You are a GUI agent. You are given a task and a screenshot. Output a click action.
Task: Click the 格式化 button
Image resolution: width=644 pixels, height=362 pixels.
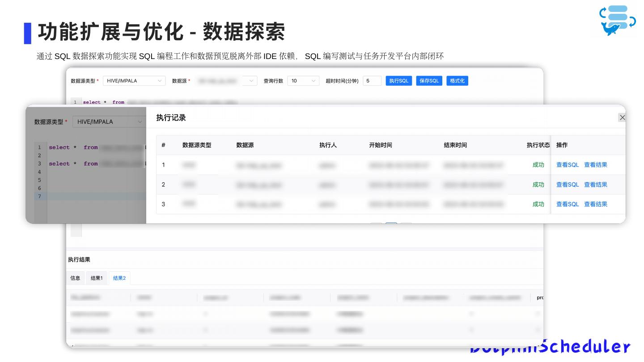[457, 81]
